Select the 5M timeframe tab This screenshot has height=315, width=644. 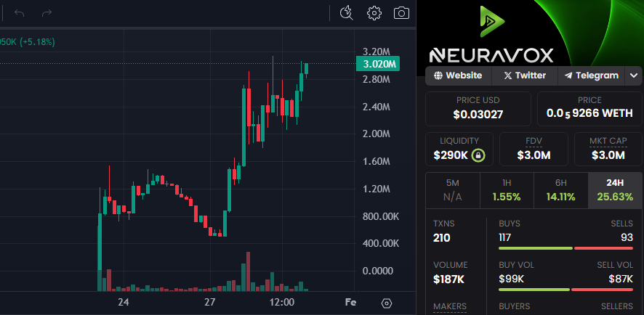pyautogui.click(x=453, y=190)
